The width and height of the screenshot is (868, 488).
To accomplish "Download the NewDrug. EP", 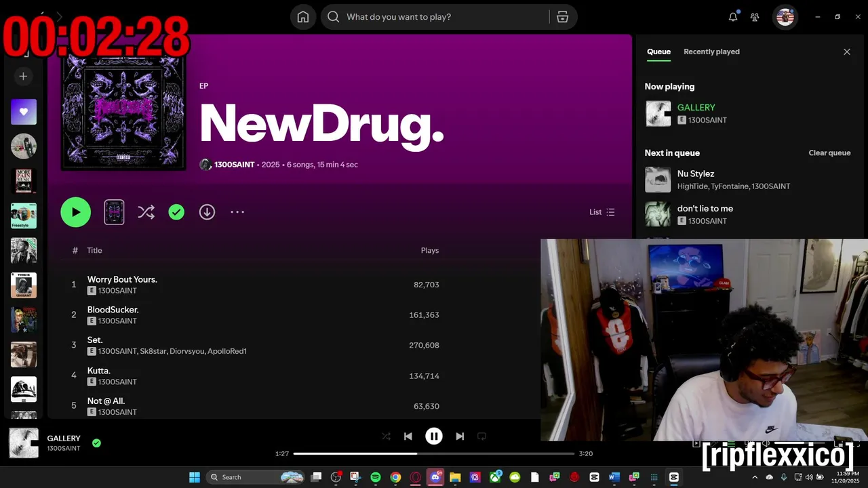I will tap(207, 212).
